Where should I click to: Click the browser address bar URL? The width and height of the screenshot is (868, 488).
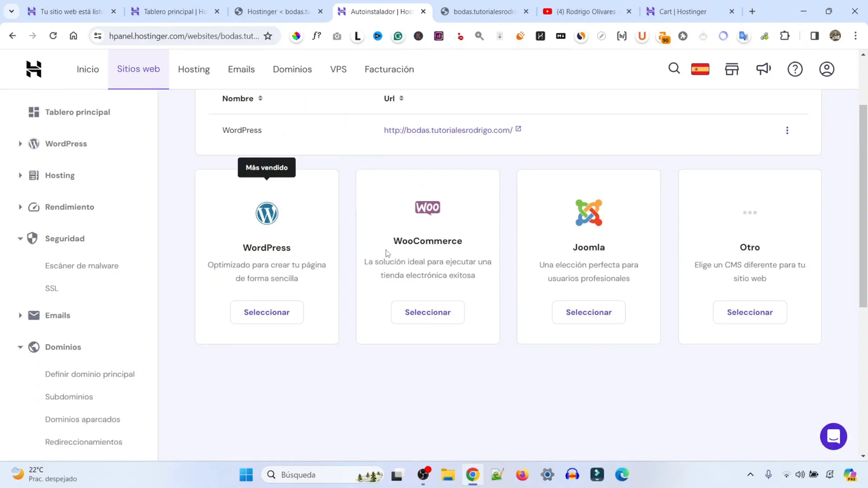coord(184,36)
